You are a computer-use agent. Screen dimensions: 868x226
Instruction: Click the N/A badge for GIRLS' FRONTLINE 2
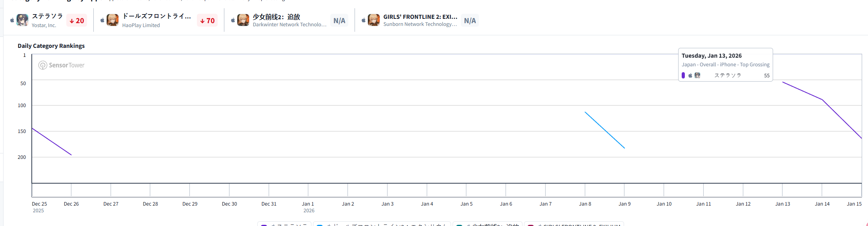[470, 21]
